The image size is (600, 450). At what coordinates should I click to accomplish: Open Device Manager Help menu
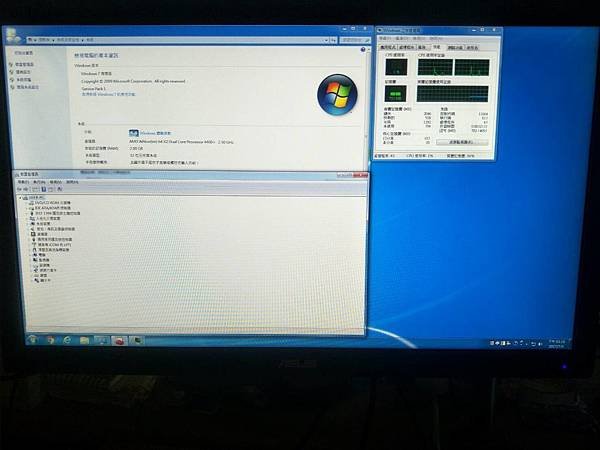tap(72, 182)
